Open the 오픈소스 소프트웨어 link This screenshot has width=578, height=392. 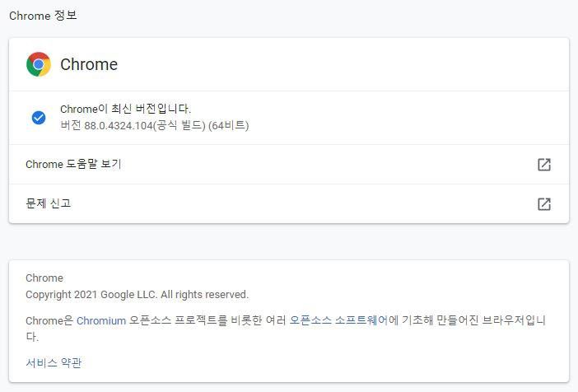(x=338, y=320)
